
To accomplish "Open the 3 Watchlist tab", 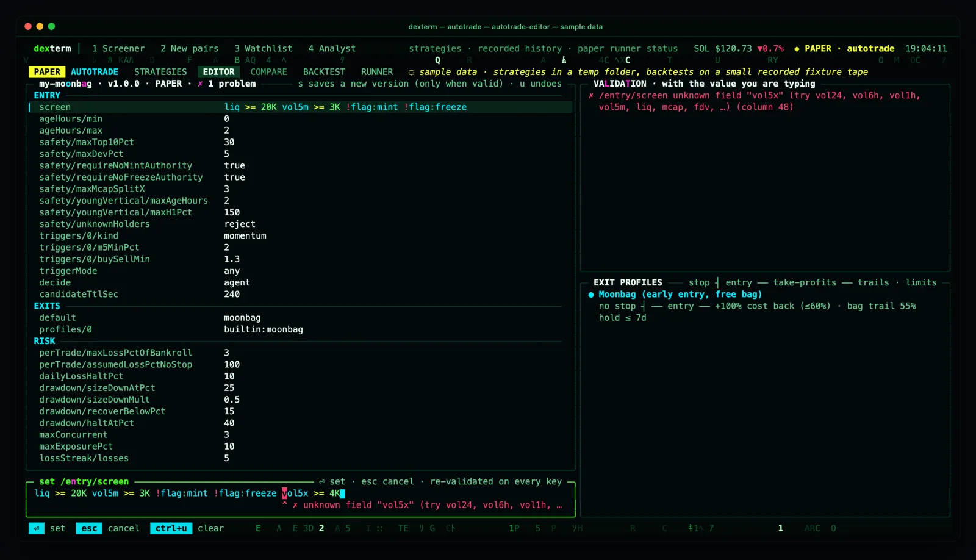I will point(264,48).
